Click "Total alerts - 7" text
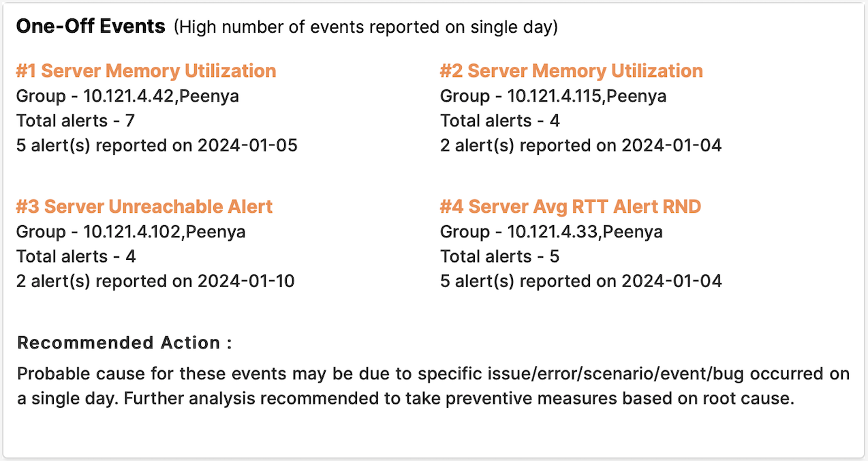This screenshot has width=868, height=461. click(x=76, y=121)
